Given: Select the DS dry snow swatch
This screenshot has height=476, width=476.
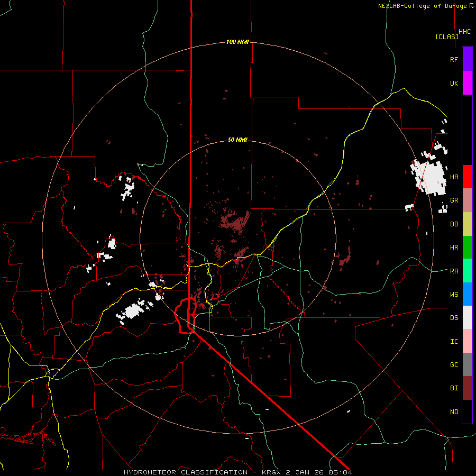Looking at the screenshot, I should pos(467,317).
